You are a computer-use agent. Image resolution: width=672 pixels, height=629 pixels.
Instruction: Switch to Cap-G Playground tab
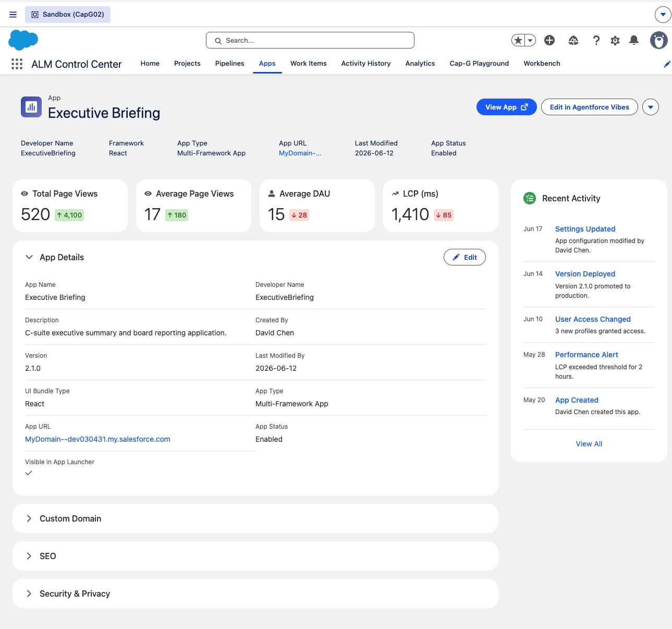[x=479, y=63]
